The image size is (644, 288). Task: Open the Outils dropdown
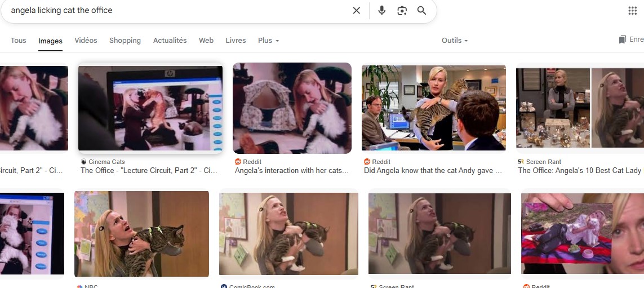point(455,40)
